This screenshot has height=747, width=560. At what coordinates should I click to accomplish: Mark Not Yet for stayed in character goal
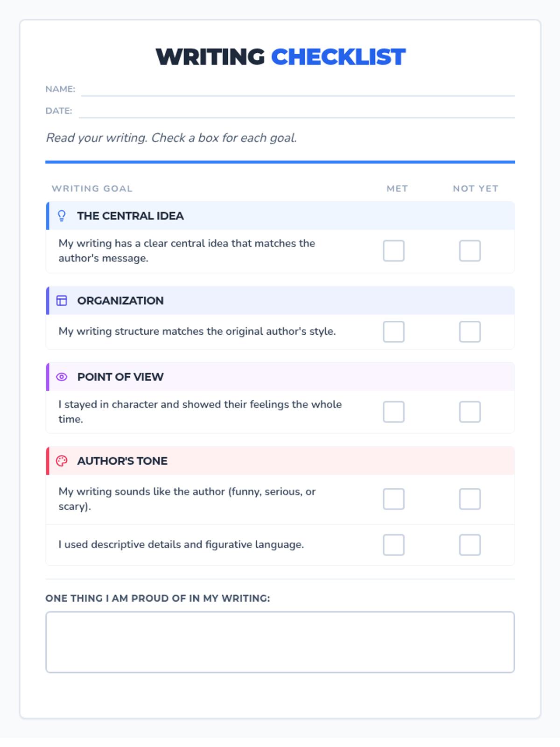pyautogui.click(x=469, y=412)
